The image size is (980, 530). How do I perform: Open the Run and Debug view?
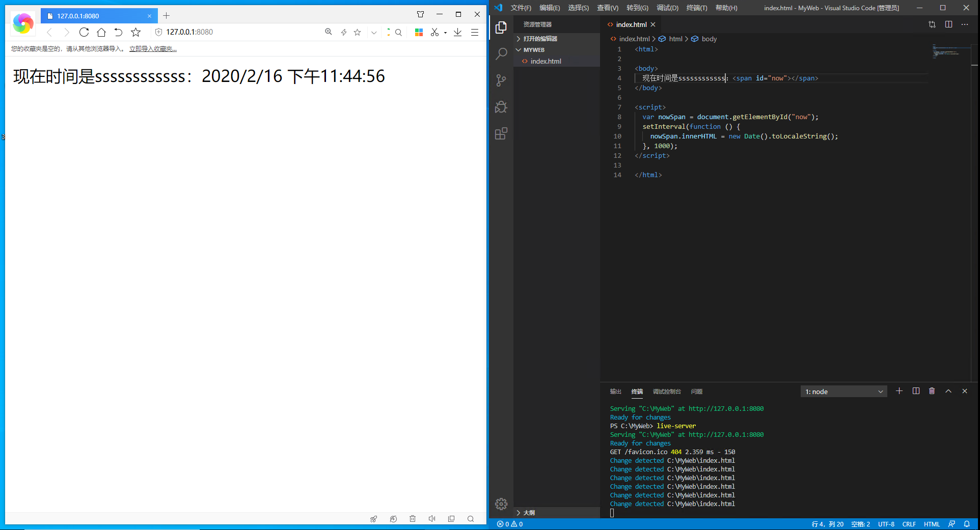coord(502,106)
